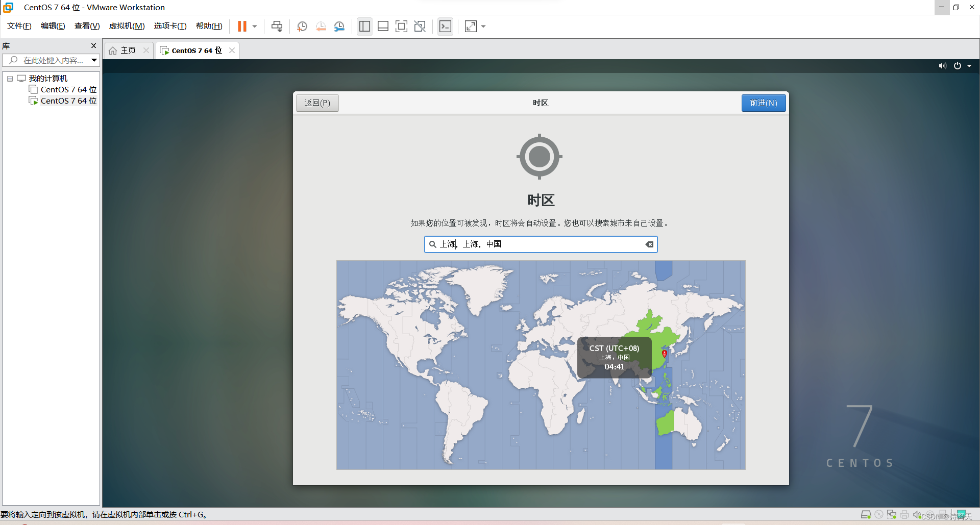Click the hard disk status icon

click(866, 515)
